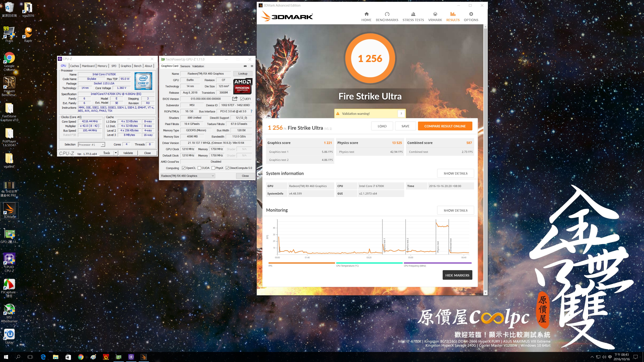Show details for System information
The image size is (644, 362).
point(455,173)
